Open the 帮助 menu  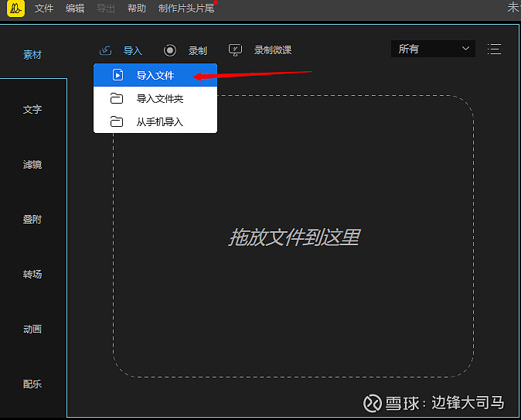(137, 8)
